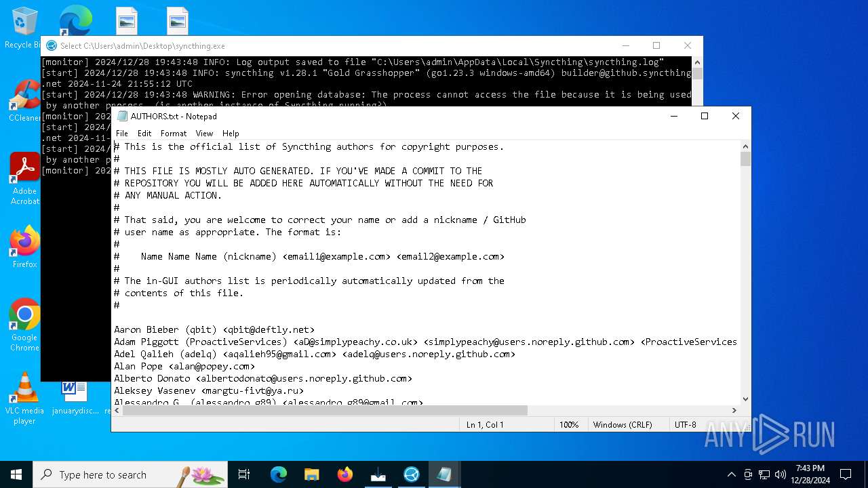Click the '# THIS FILE IS MOSTLY AUTO GENERATED' line
Screen dimensions: 868x488
[x=298, y=171]
